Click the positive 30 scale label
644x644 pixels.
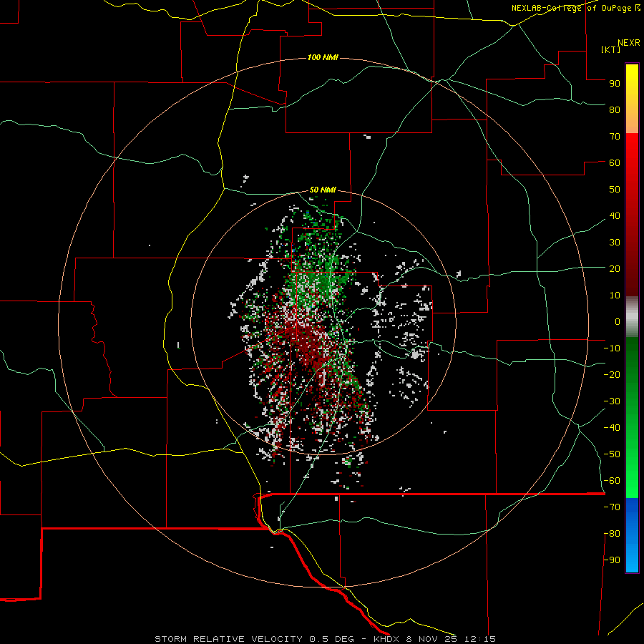point(615,243)
